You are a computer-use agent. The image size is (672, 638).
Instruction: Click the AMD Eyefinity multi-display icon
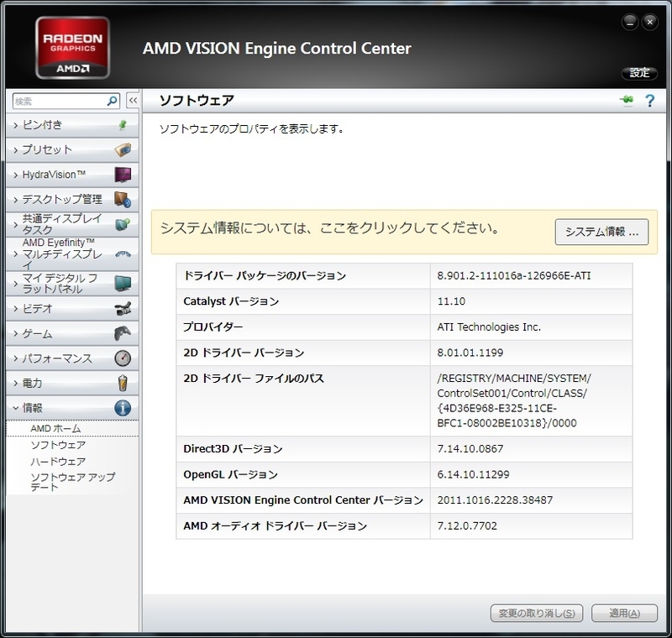[x=123, y=254]
